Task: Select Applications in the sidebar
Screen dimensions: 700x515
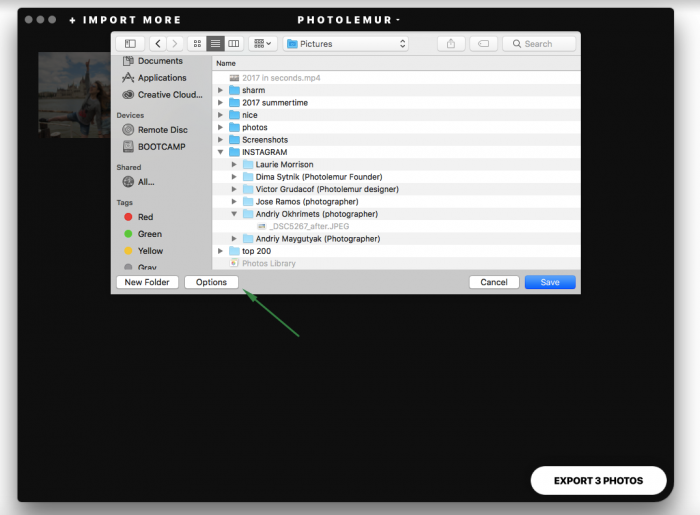Action: (x=154, y=78)
